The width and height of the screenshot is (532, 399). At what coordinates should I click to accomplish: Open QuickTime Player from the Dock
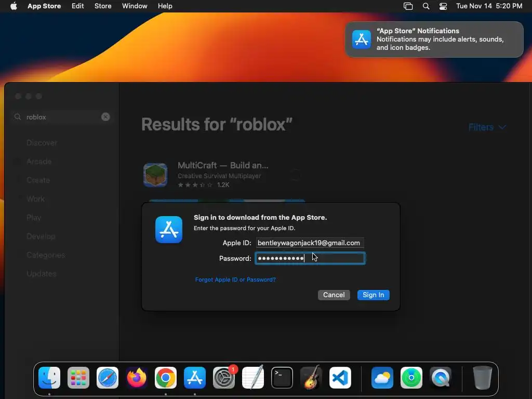[x=441, y=378]
